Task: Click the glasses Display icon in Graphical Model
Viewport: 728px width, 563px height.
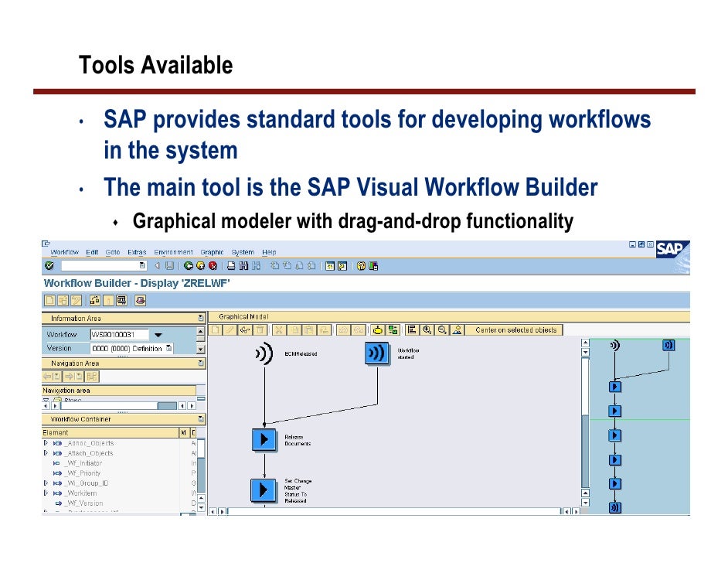Action: [245, 329]
